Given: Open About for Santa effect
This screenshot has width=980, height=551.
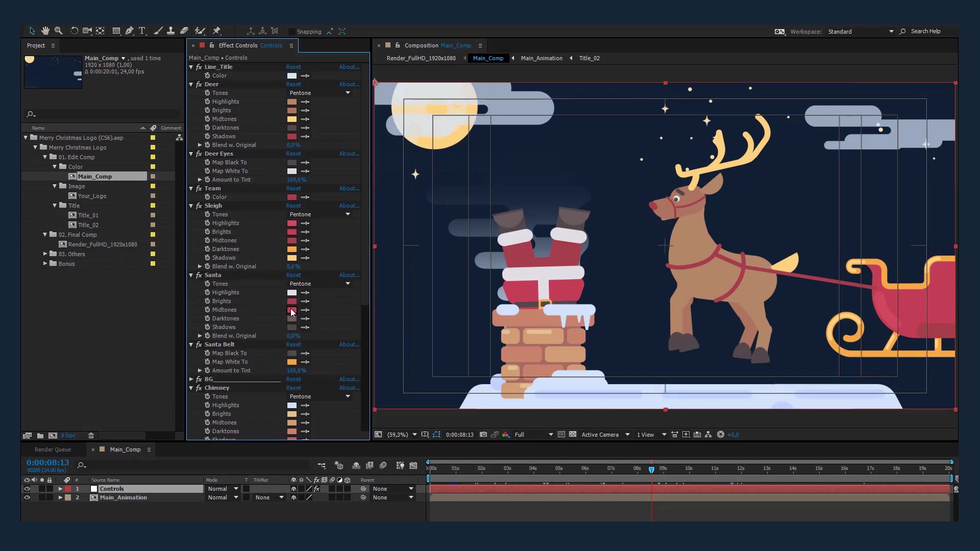Looking at the screenshot, I should coord(349,275).
